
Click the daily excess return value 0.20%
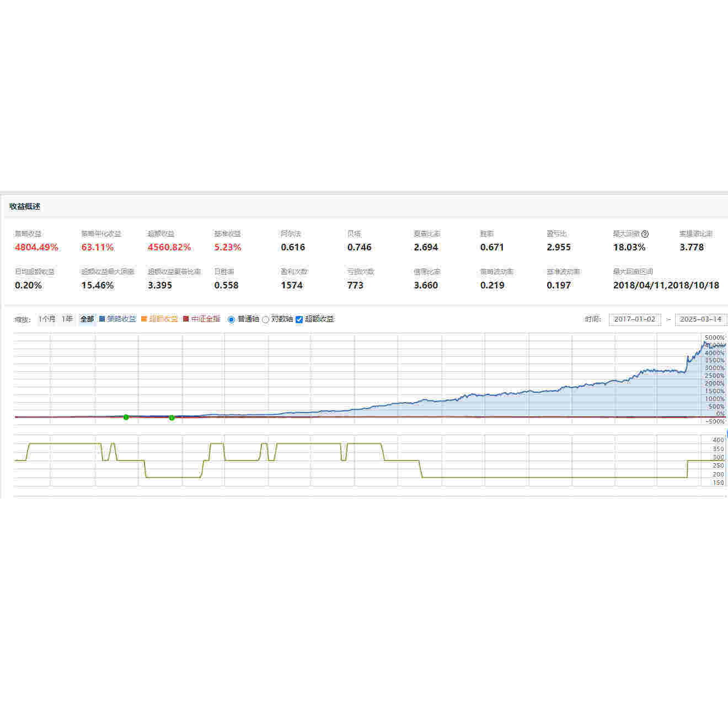[28, 286]
